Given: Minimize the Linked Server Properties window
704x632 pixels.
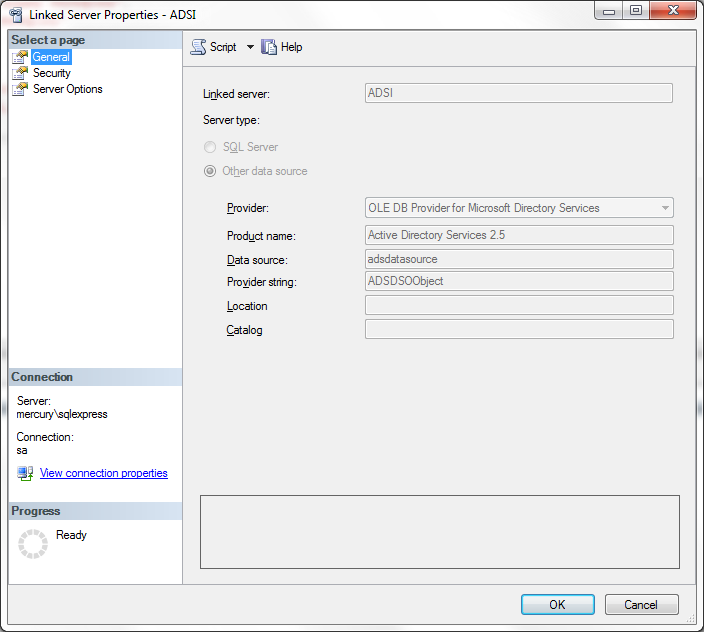Looking at the screenshot, I should click(x=608, y=11).
